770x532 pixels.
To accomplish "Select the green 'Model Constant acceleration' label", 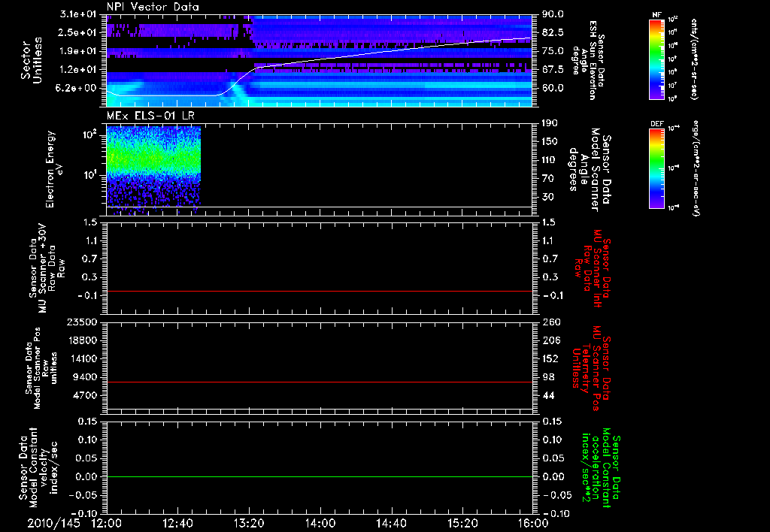I will [x=601, y=469].
